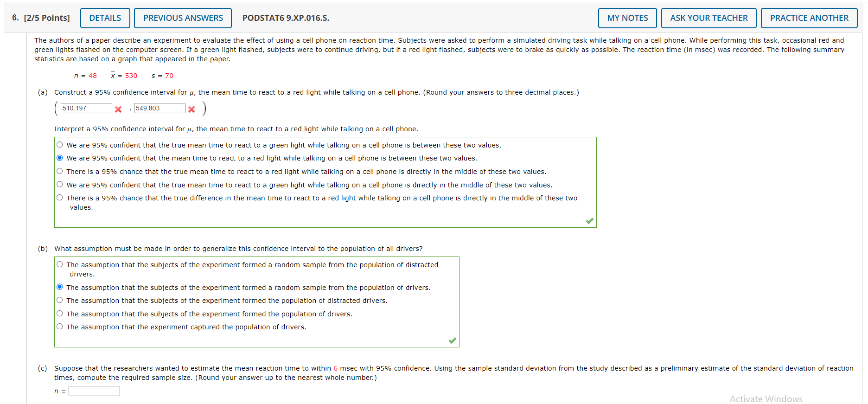Viewport: 868px width, 404px height.
Task: Choose the red light confidence interval interpretation
Action: 59,157
